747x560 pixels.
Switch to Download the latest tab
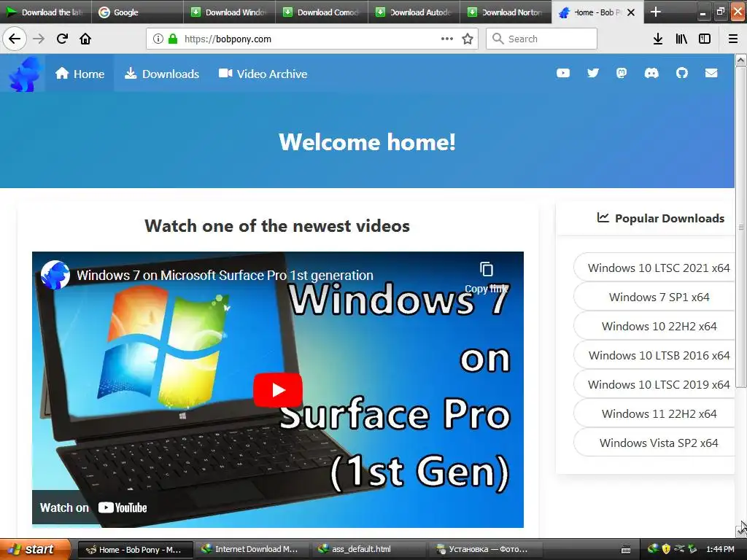coord(45,12)
